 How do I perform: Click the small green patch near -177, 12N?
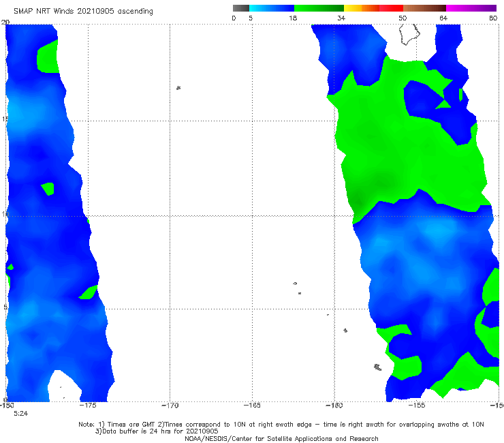point(48,189)
